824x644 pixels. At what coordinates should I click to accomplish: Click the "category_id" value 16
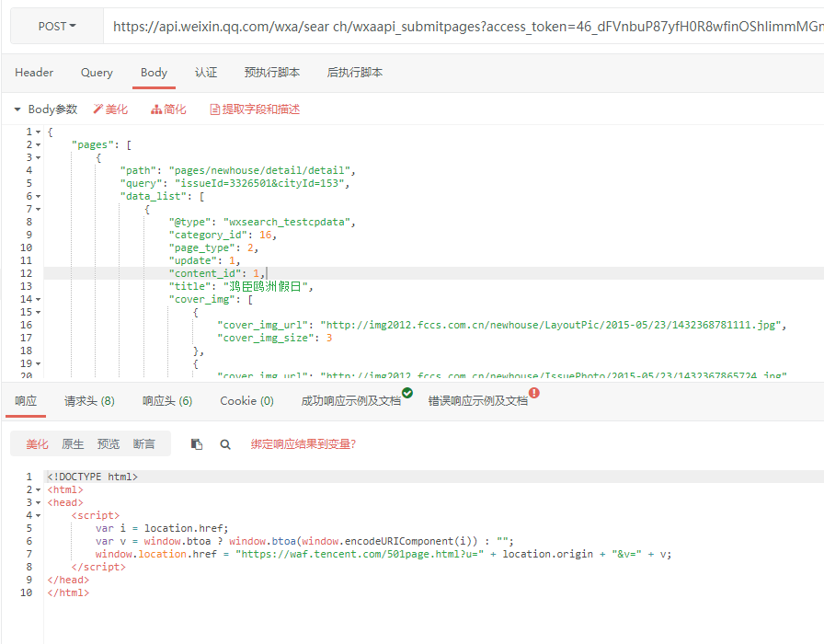point(266,235)
